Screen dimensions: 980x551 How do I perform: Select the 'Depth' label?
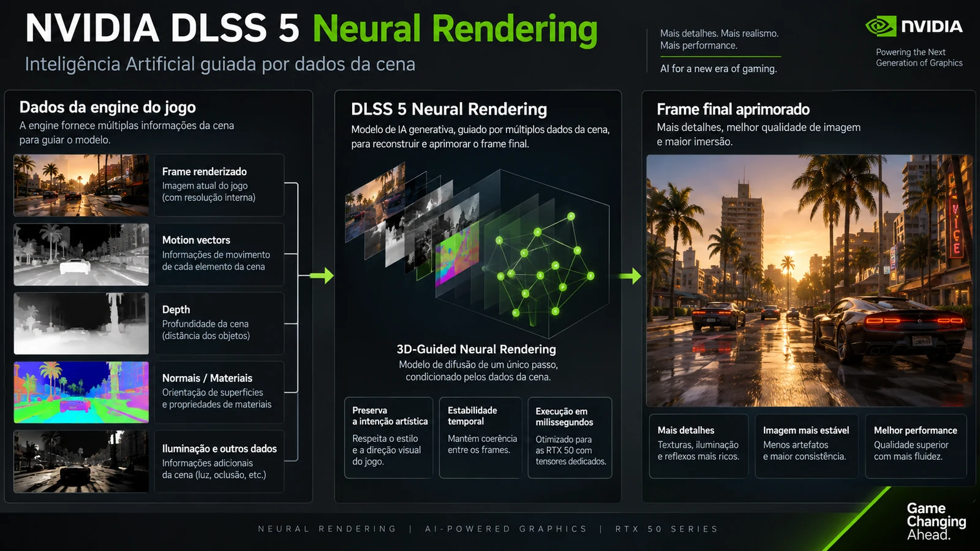pyautogui.click(x=176, y=310)
